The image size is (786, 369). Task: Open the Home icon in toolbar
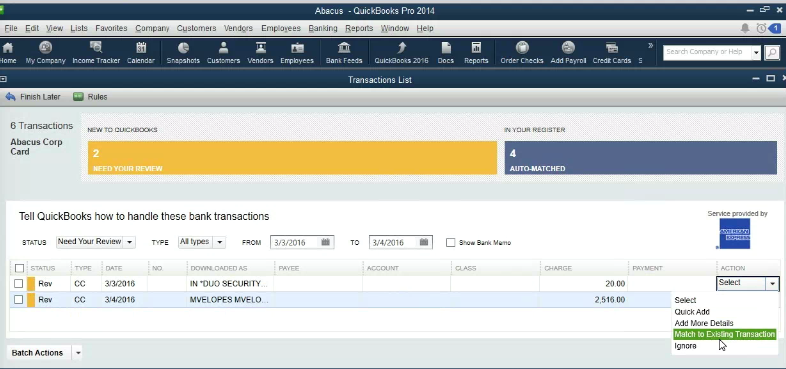tap(8, 53)
